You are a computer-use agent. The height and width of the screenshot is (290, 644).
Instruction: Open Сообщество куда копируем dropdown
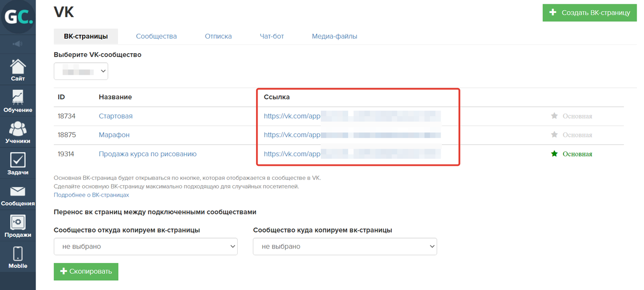345,247
